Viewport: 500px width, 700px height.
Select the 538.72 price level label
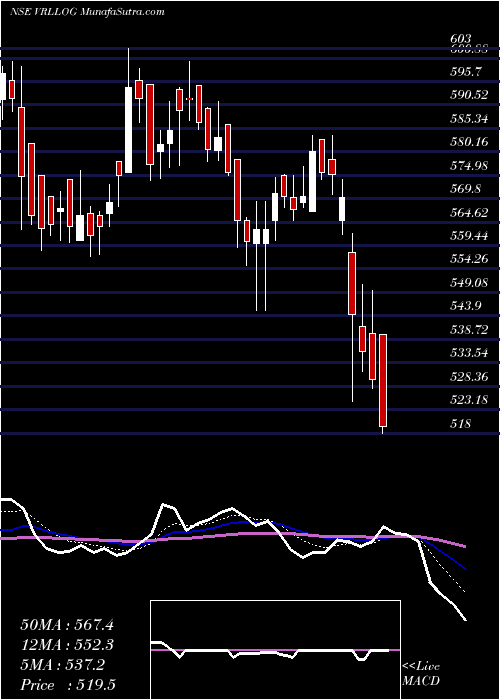[469, 329]
